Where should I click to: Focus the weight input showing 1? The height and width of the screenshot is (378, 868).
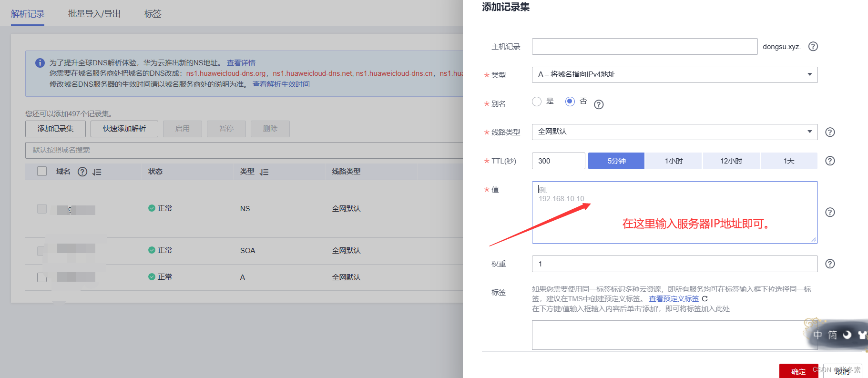674,264
